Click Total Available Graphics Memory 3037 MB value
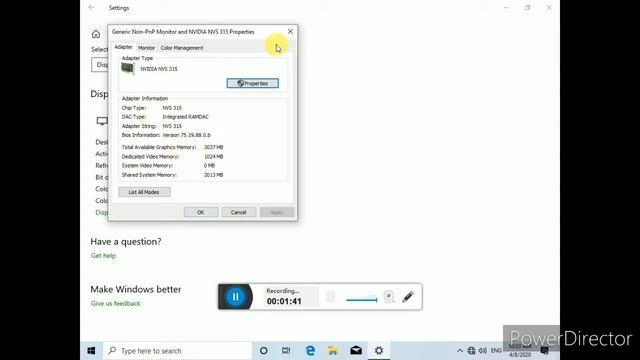The height and width of the screenshot is (360, 640). [213, 147]
